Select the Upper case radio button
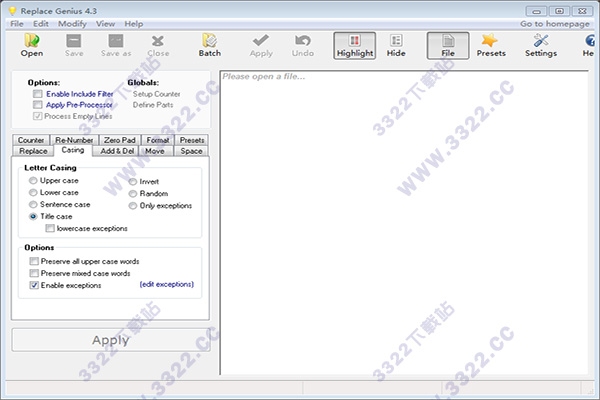The height and width of the screenshot is (400, 600). (x=33, y=180)
